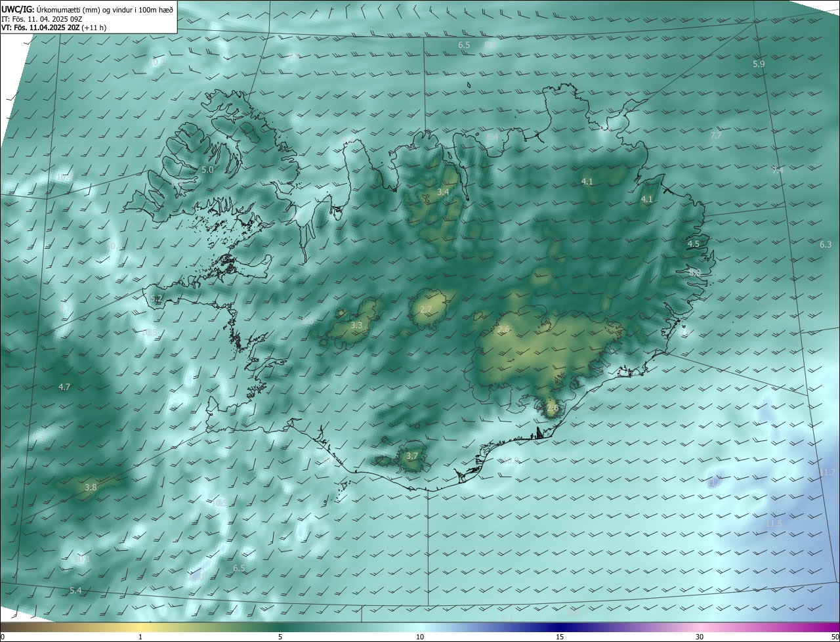Click the 5 tick label on the color scale

pyautogui.click(x=280, y=637)
